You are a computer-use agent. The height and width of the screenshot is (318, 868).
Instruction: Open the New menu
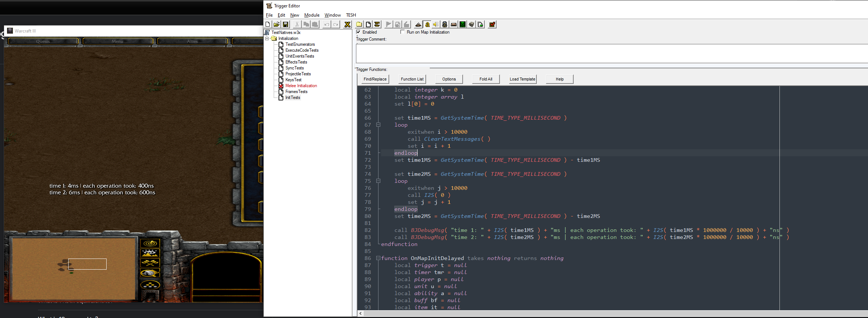pyautogui.click(x=295, y=15)
